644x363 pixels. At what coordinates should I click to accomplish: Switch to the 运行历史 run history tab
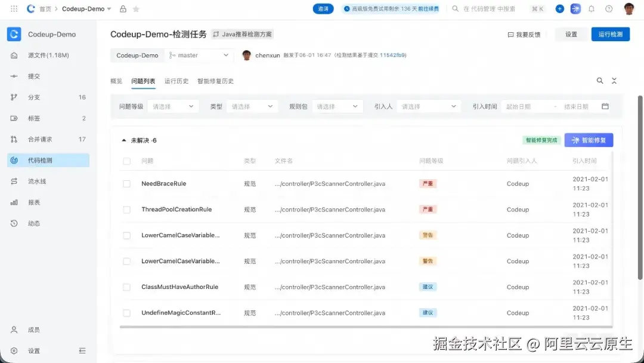click(177, 81)
